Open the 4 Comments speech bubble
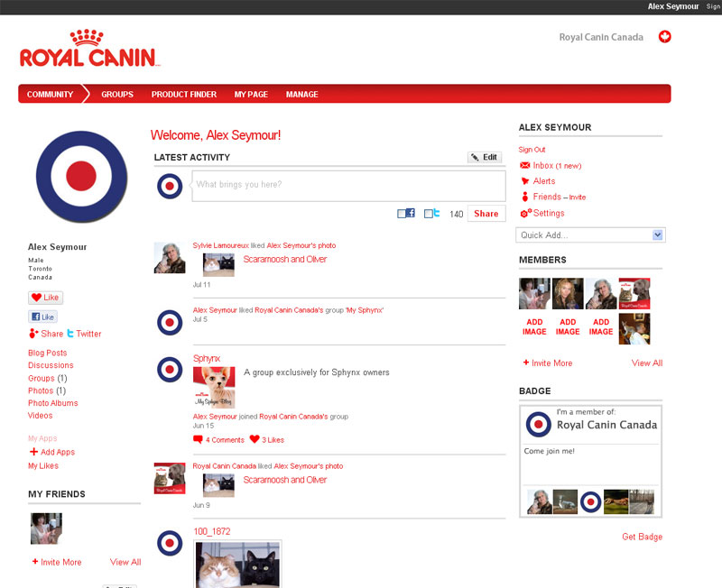This screenshot has height=588, width=722. coord(198,440)
